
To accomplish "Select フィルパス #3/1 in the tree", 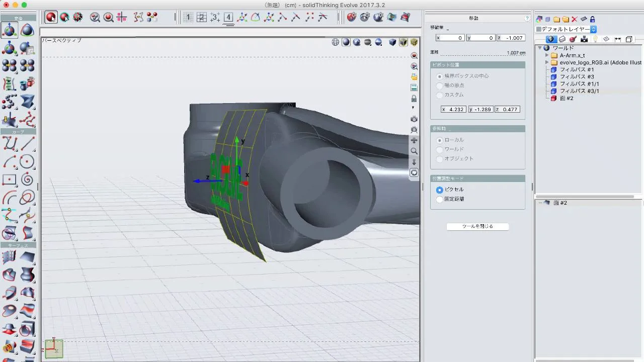I will (580, 91).
